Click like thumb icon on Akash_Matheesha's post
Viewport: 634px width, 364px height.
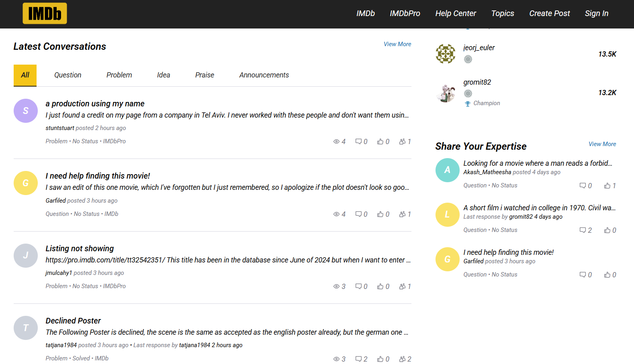click(607, 186)
